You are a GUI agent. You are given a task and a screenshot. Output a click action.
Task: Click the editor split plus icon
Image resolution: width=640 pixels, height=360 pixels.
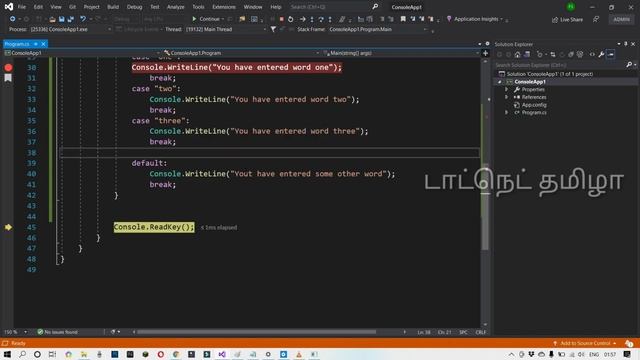[485, 53]
